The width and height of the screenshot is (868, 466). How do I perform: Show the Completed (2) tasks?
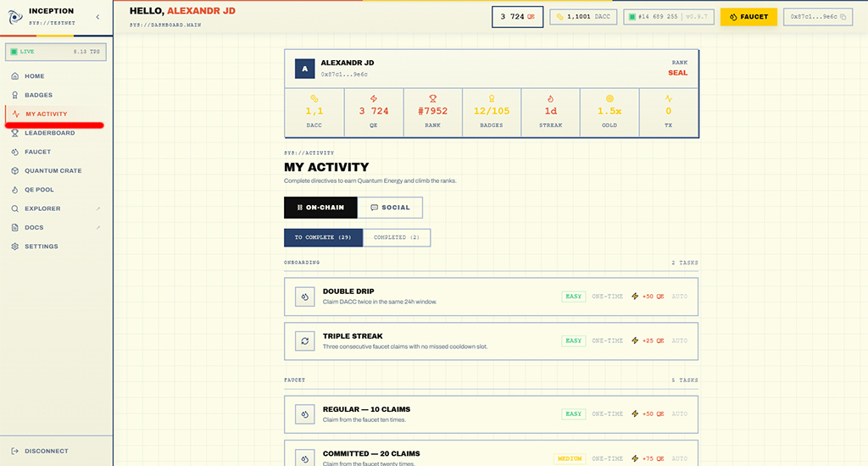[397, 238]
